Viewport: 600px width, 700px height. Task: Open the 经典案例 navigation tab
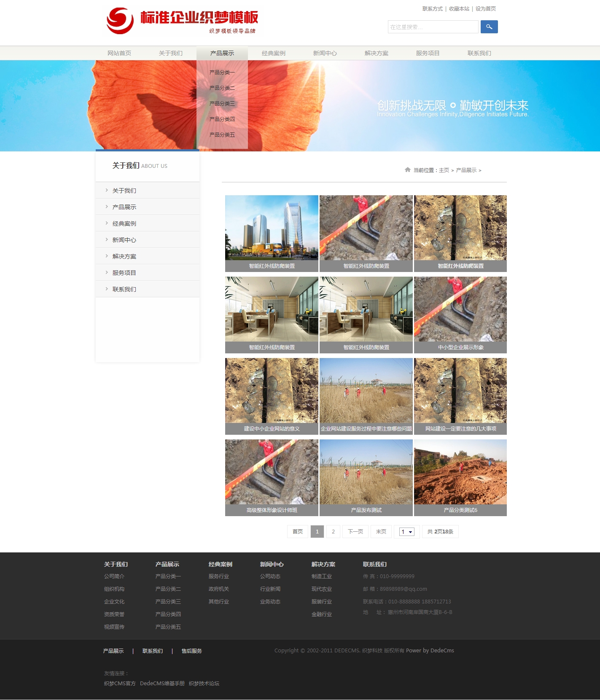[x=273, y=53]
